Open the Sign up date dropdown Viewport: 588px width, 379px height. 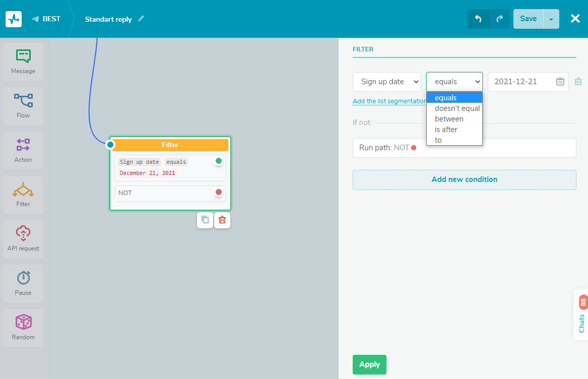point(387,82)
